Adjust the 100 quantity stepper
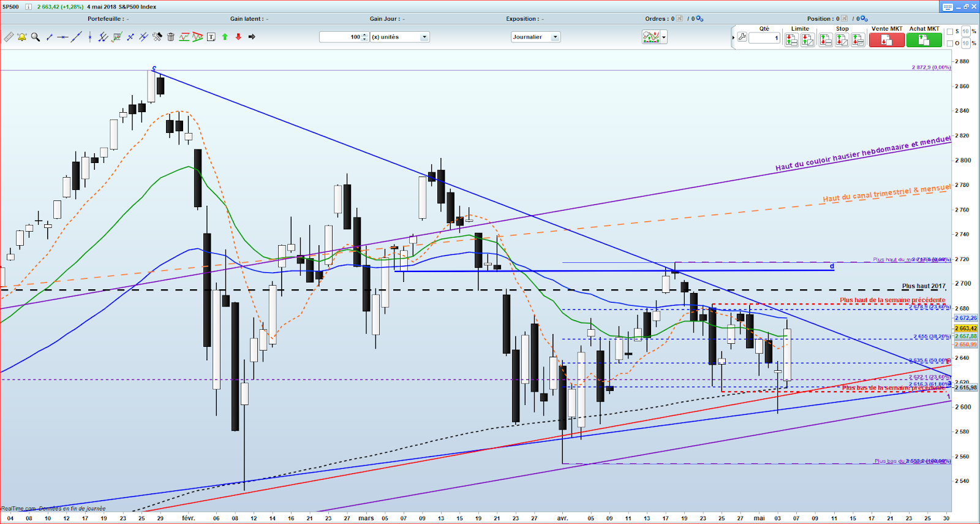980x524 pixels. pyautogui.click(x=365, y=37)
